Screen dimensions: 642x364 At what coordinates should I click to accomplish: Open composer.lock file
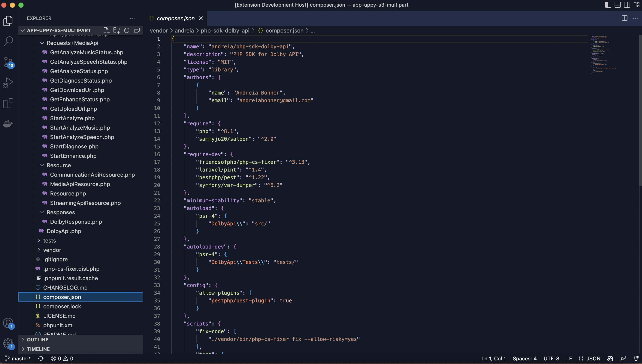[x=62, y=306]
